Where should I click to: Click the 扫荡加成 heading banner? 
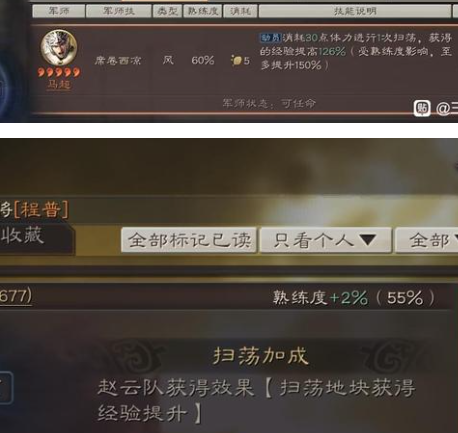click(260, 356)
